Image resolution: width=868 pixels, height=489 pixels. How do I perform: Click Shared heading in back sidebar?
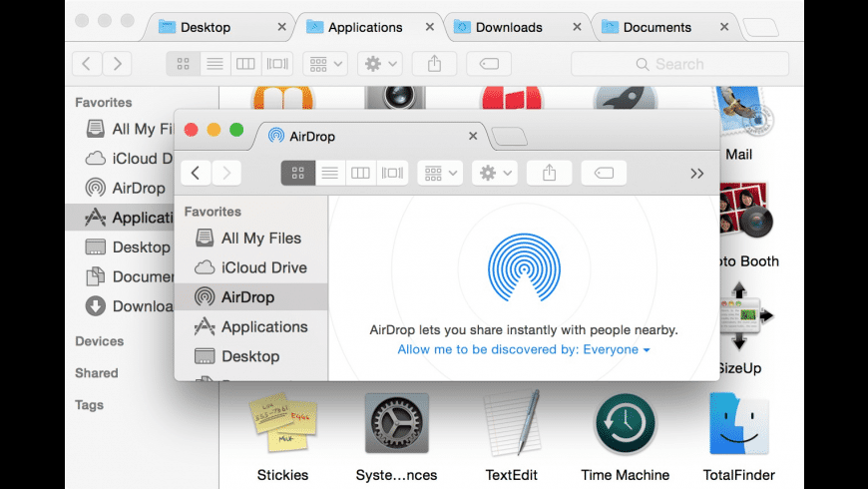coord(97,372)
